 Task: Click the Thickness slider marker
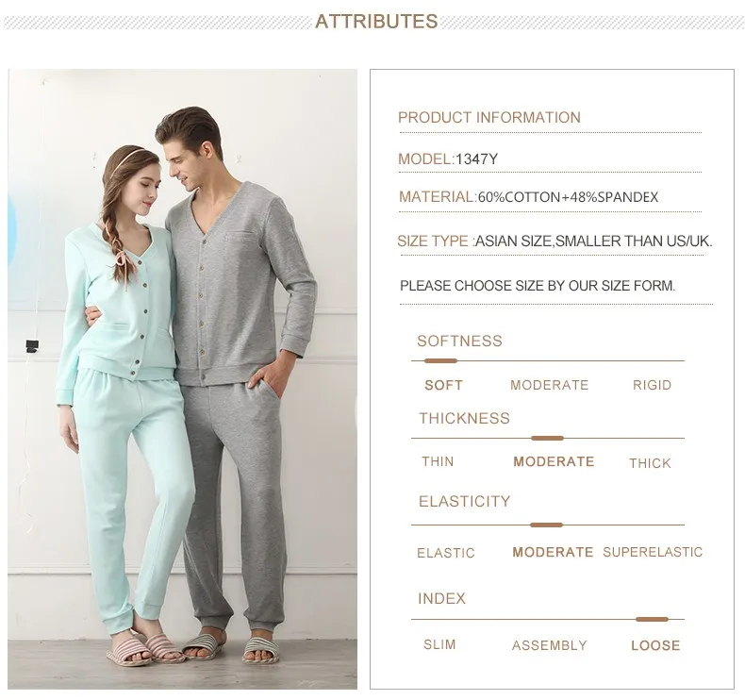coord(547,438)
